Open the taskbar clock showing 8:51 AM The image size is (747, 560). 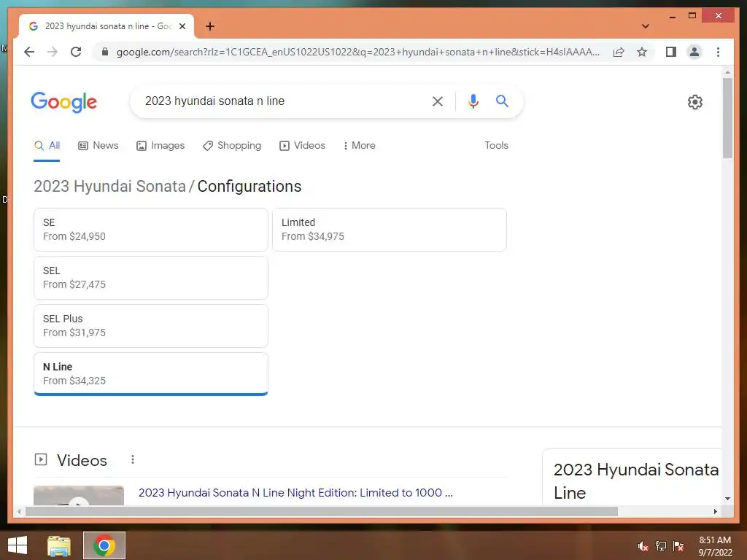coord(715,546)
